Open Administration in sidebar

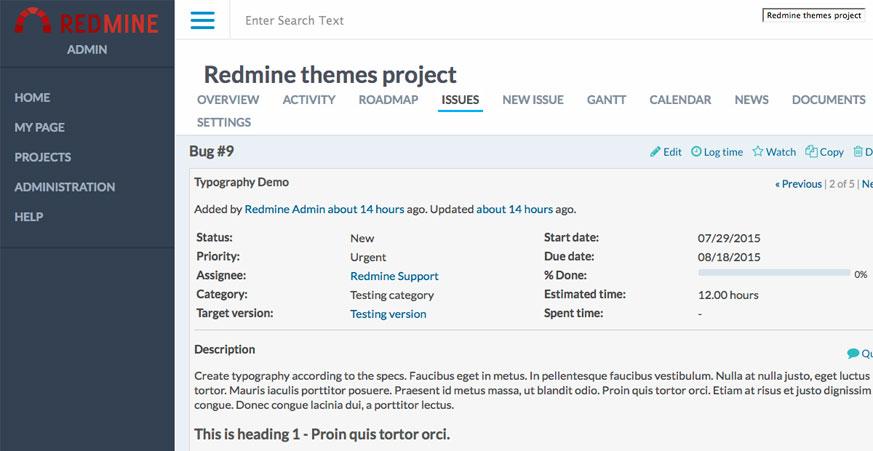65,187
